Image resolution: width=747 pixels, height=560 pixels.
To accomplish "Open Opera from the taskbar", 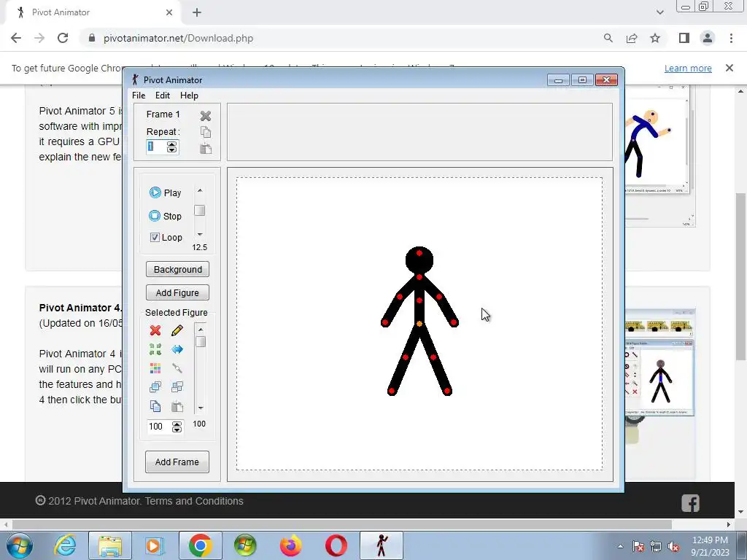I will 336,545.
